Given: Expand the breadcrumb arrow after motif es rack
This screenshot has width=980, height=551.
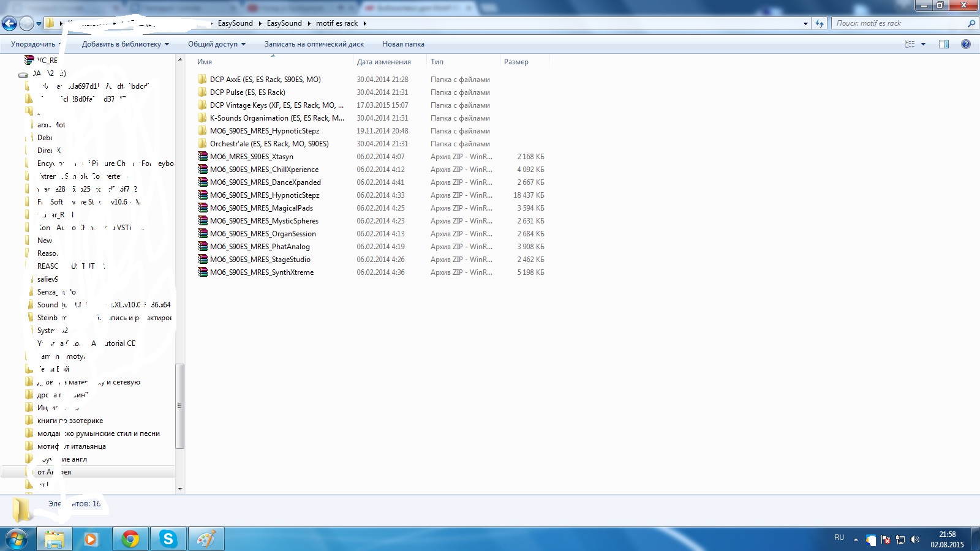Looking at the screenshot, I should [x=364, y=23].
